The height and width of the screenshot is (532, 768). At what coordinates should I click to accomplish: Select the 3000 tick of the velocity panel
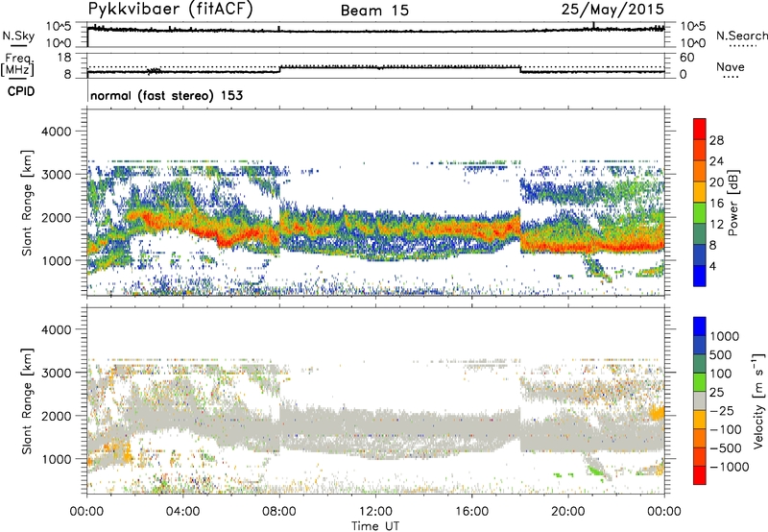click(x=57, y=373)
